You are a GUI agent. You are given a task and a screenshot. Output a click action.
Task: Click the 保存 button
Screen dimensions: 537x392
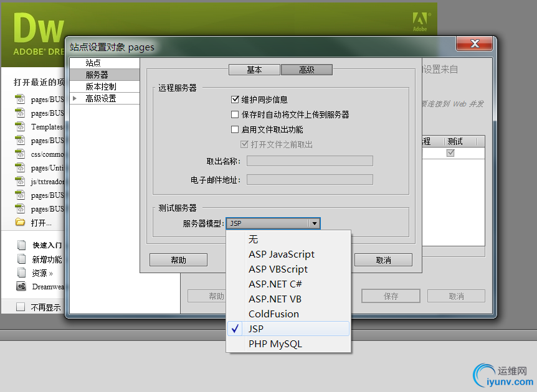coord(391,296)
